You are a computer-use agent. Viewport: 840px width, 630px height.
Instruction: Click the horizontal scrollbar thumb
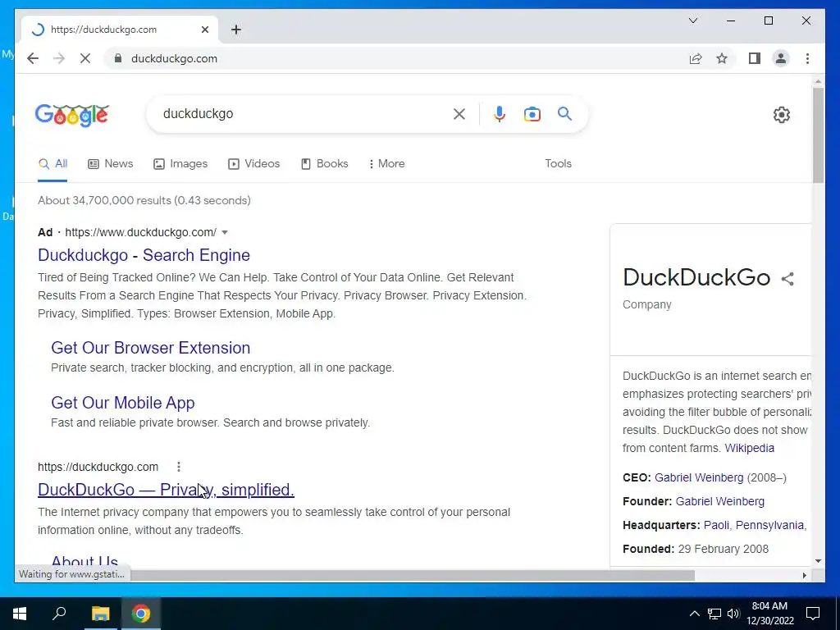[413, 575]
